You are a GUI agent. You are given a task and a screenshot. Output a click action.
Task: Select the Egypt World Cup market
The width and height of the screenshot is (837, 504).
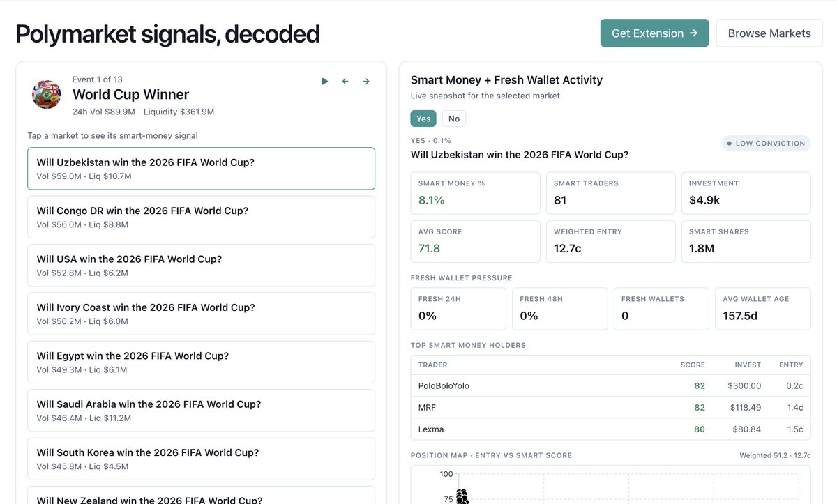(201, 362)
